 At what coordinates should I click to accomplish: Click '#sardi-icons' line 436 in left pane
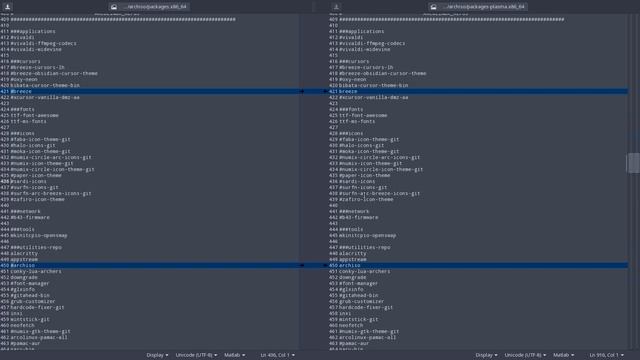point(28,181)
